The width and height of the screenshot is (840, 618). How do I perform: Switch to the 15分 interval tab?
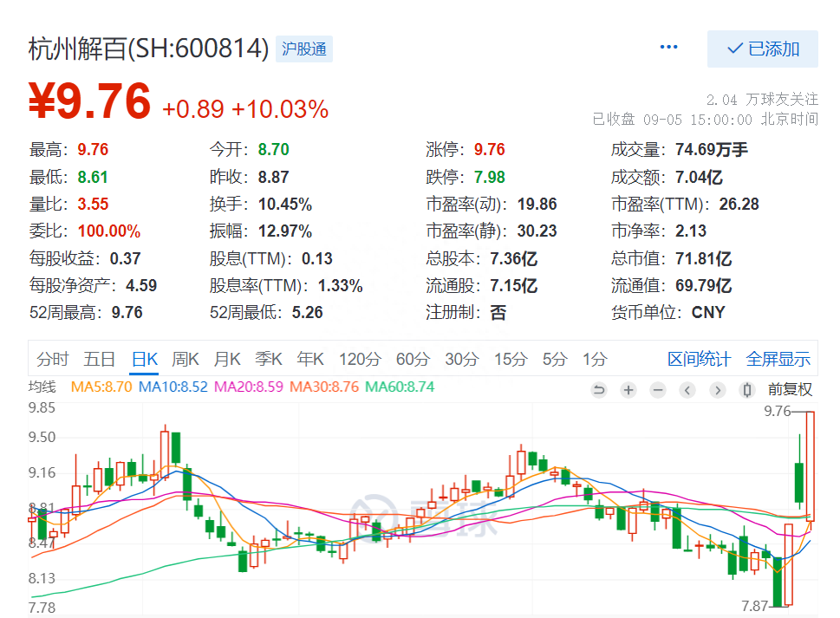tap(511, 359)
